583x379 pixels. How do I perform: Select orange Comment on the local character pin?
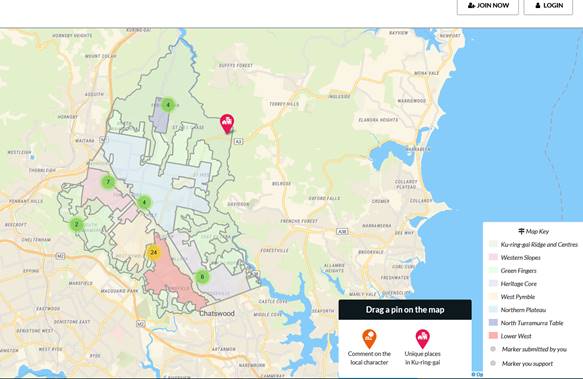369,339
